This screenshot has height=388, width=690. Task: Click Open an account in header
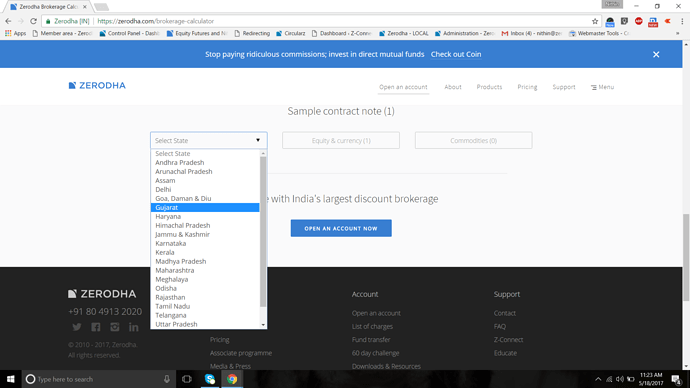pos(403,87)
